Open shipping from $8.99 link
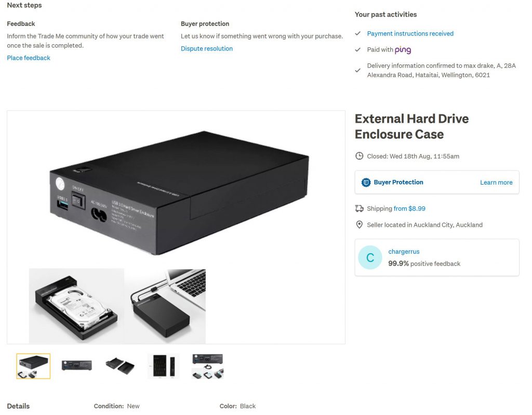The height and width of the screenshot is (415, 532). 409,208
